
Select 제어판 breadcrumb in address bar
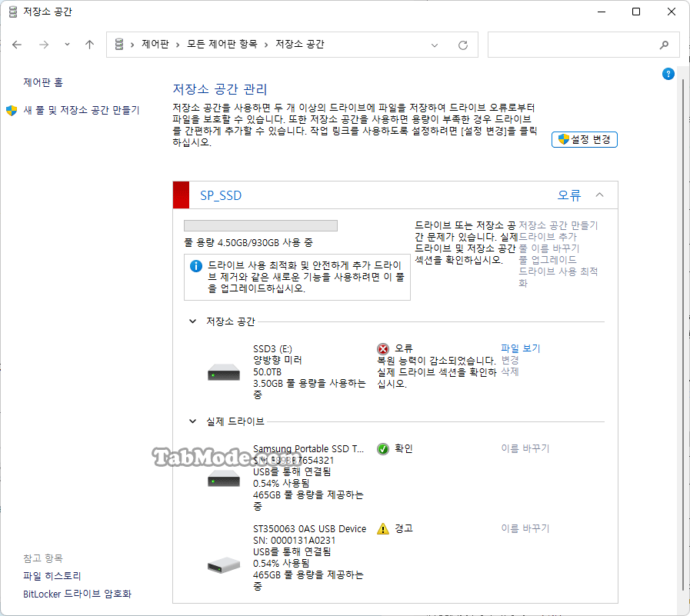[155, 44]
